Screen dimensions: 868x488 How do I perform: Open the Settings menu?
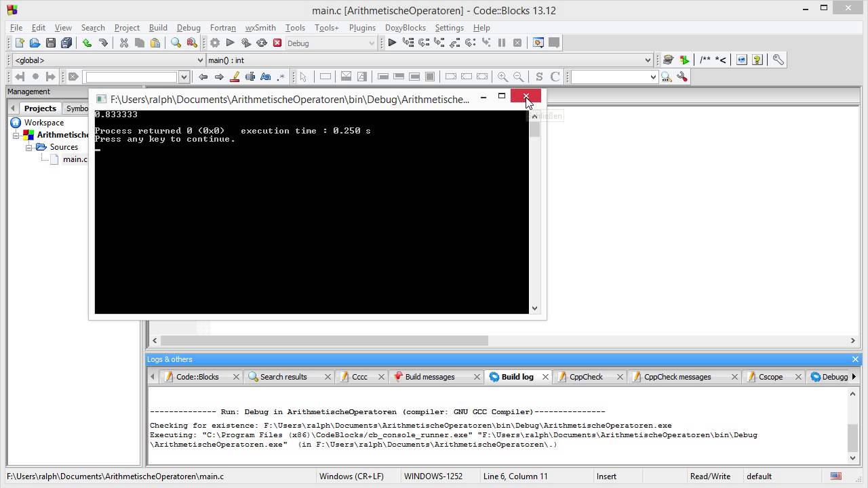(x=449, y=28)
